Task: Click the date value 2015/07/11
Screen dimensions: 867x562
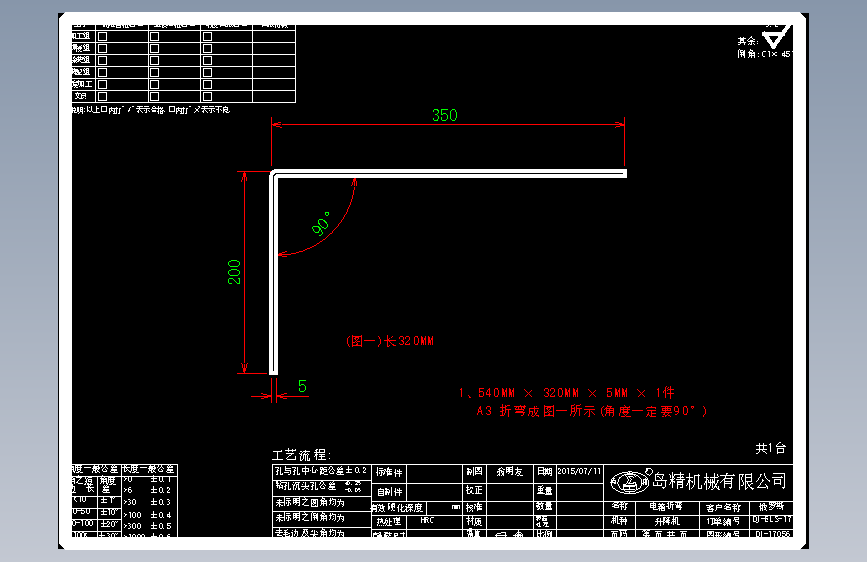Action: click(x=579, y=471)
